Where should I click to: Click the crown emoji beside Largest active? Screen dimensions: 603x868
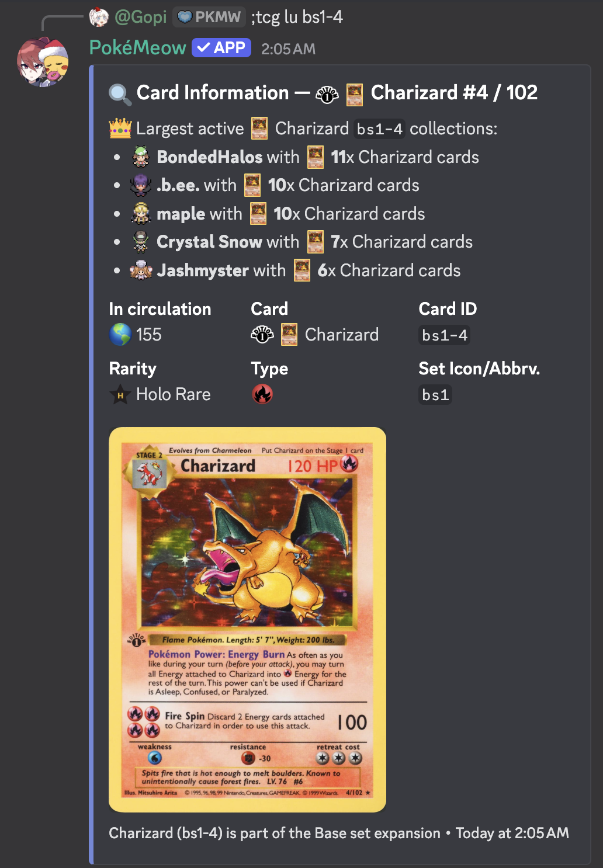pyautogui.click(x=120, y=129)
